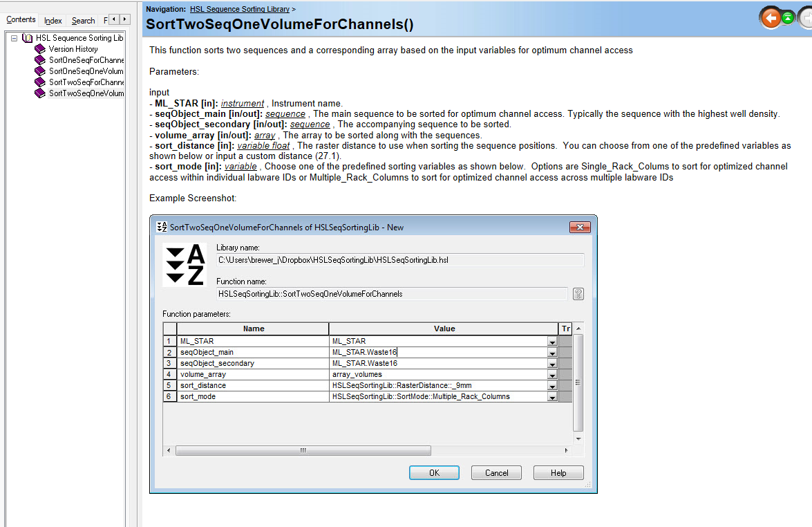Image resolution: width=812 pixels, height=527 pixels.
Task: Expand the volume_array value dropdown
Action: [551, 375]
